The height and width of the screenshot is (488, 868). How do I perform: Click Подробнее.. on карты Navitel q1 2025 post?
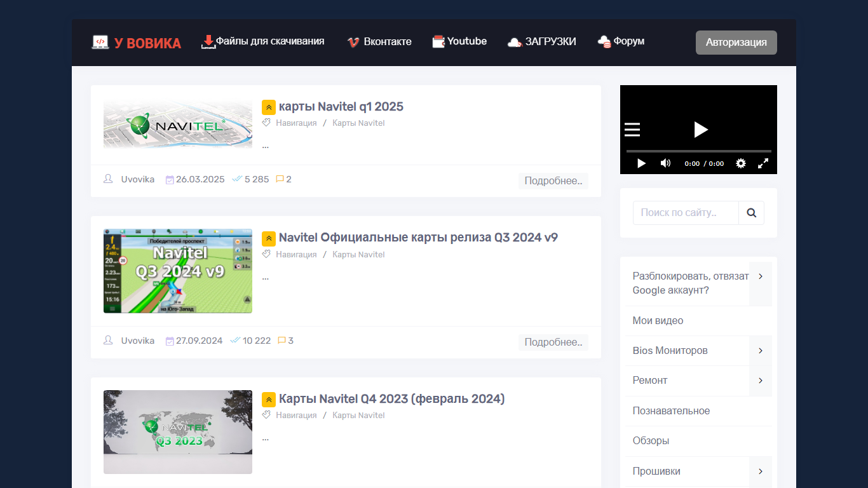553,181
